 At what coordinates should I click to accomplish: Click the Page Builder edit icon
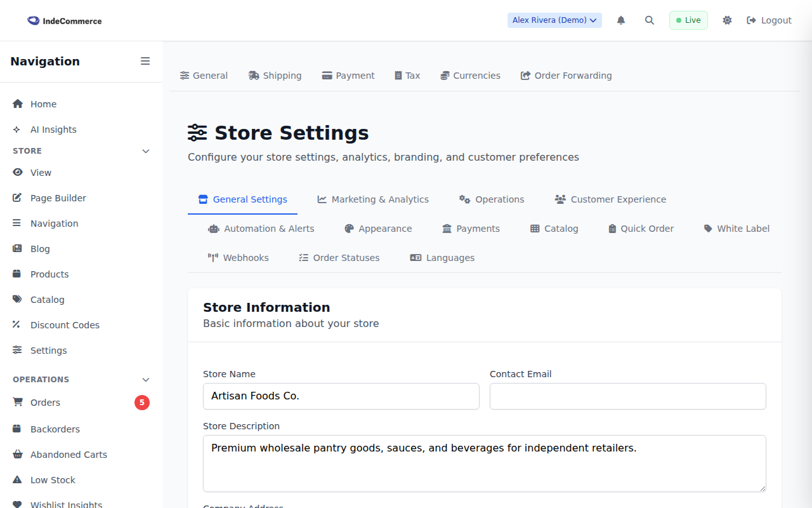point(17,198)
